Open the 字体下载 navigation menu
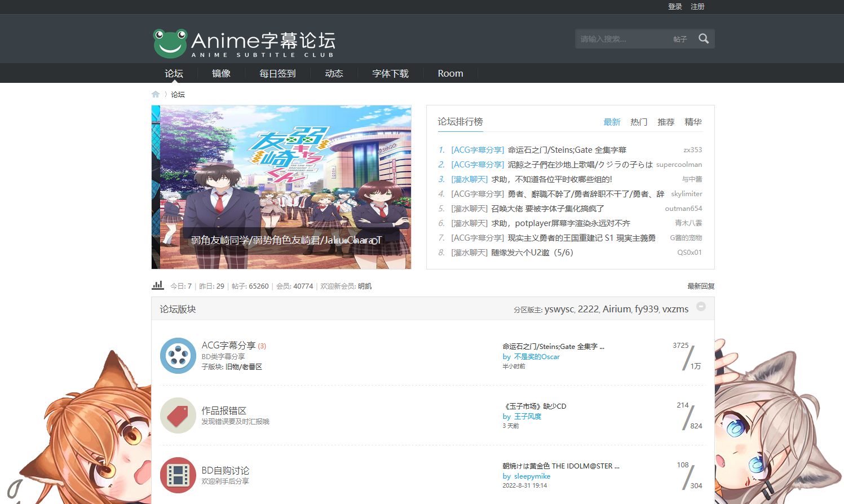The image size is (844, 504). 390,73
